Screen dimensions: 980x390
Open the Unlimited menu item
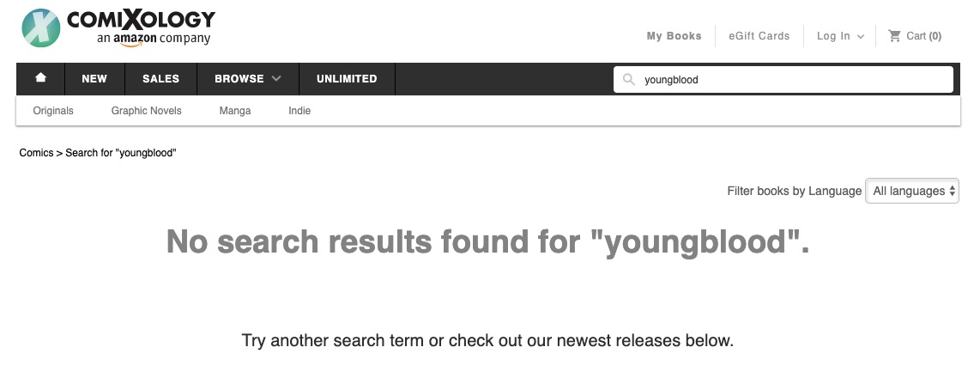[x=347, y=78]
